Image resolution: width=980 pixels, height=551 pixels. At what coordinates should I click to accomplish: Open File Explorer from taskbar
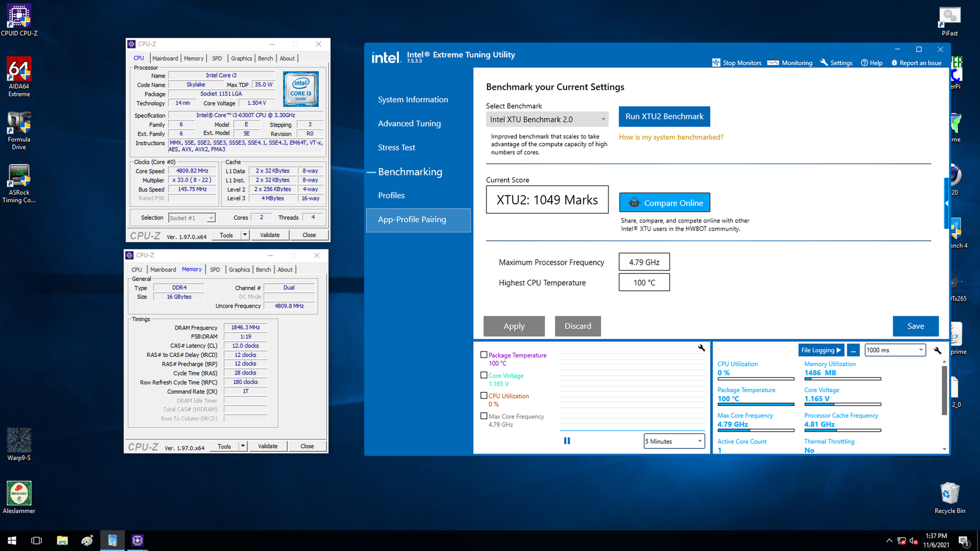(62, 540)
